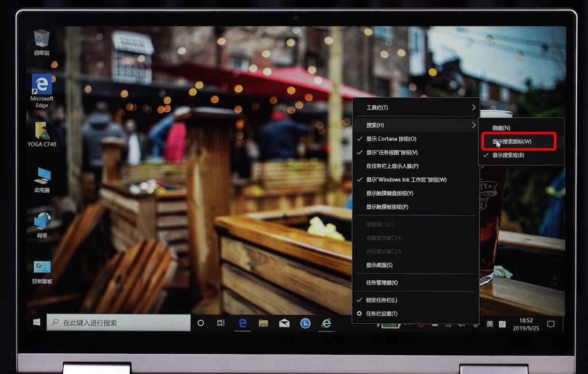
Task: Click the 在此键入进行搜索 search box
Action: pos(119,323)
